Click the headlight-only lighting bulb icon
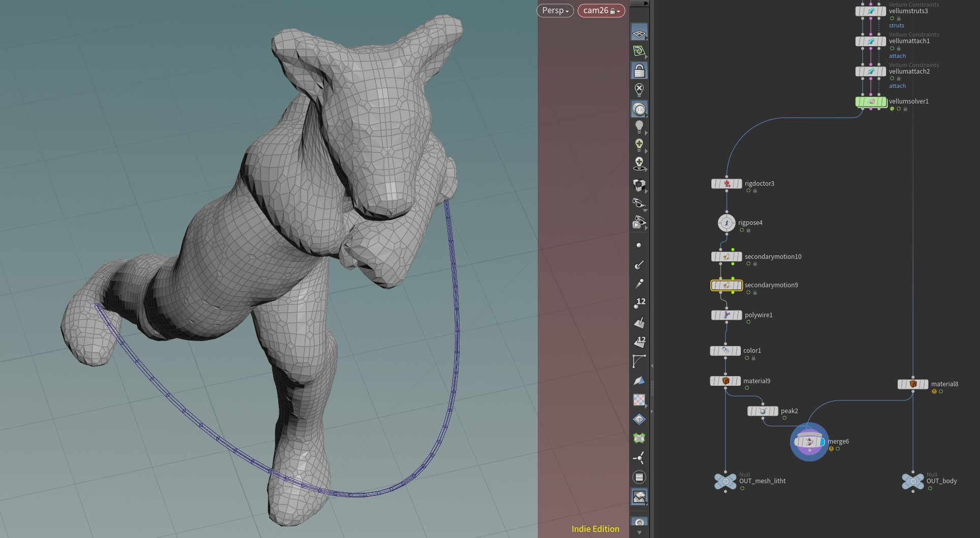The width and height of the screenshot is (980, 538). [639, 127]
